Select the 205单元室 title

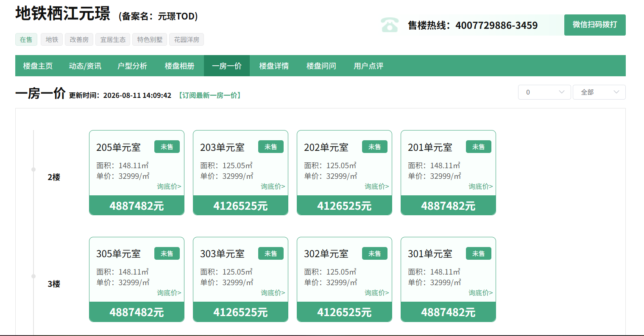[x=118, y=147]
